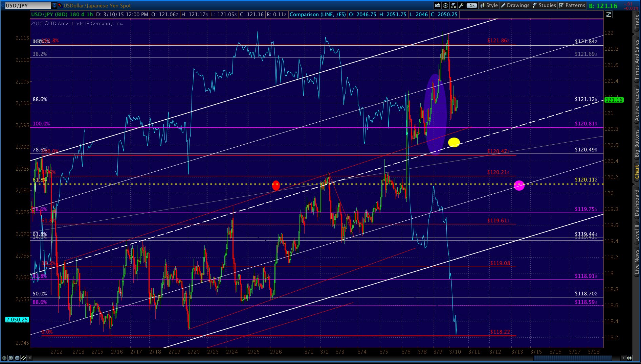Open the Times And Sales side tab
This screenshot has height=364, width=641.
[637, 59]
